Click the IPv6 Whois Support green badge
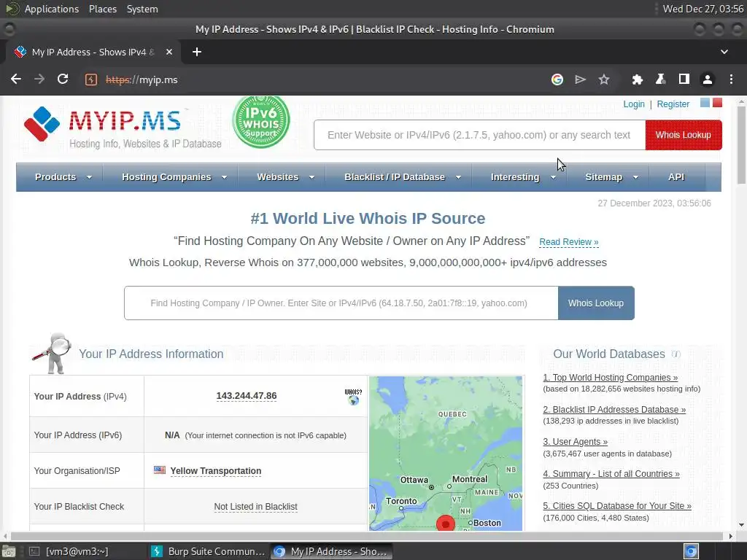Image resolution: width=747 pixels, height=560 pixels. tap(260, 122)
